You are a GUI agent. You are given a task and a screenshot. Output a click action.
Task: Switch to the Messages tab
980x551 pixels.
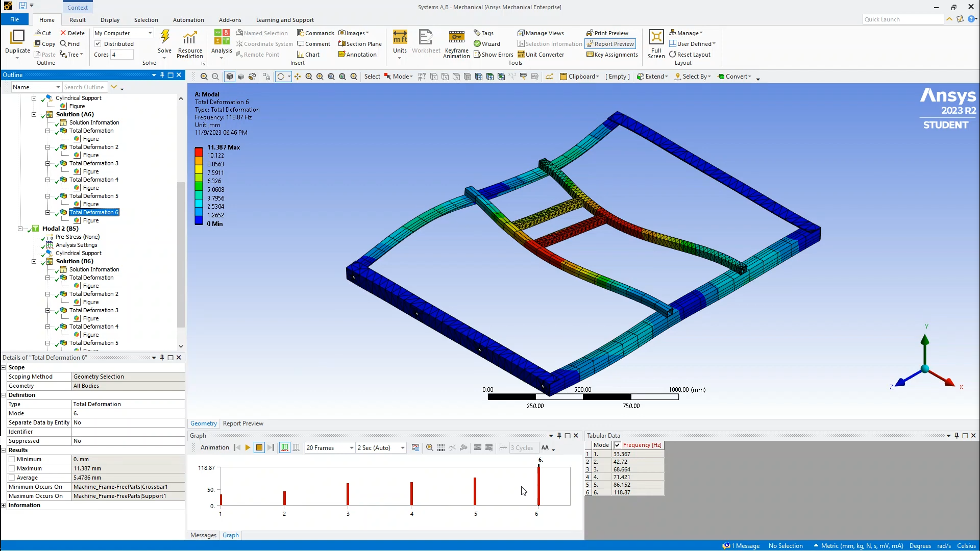[203, 535]
